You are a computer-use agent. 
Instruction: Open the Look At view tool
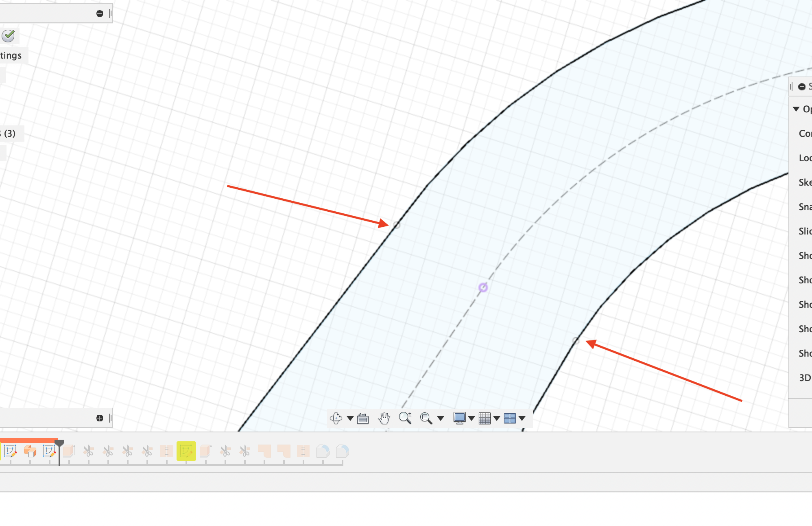pos(362,418)
